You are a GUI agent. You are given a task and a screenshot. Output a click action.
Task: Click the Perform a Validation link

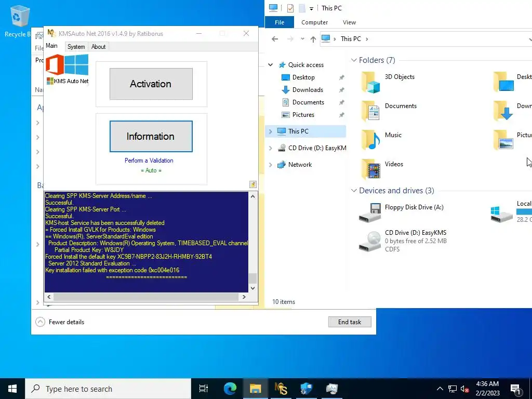click(149, 161)
